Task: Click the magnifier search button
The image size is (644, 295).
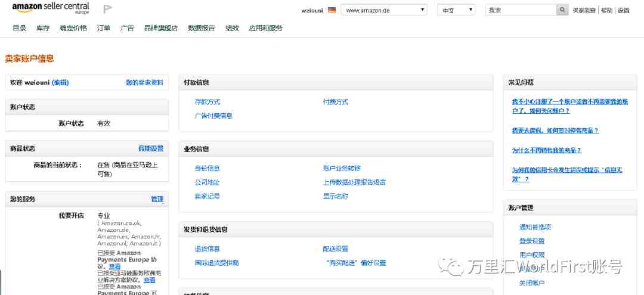Action: point(562,10)
